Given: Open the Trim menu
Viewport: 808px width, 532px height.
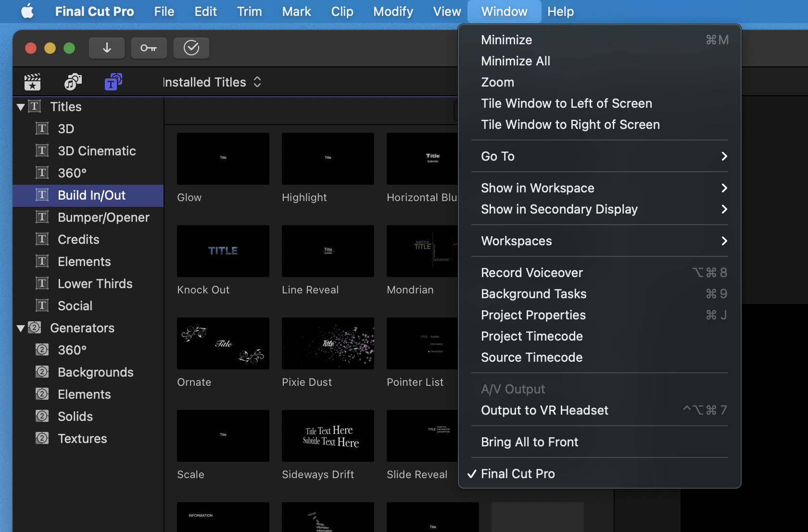Looking at the screenshot, I should [x=249, y=11].
